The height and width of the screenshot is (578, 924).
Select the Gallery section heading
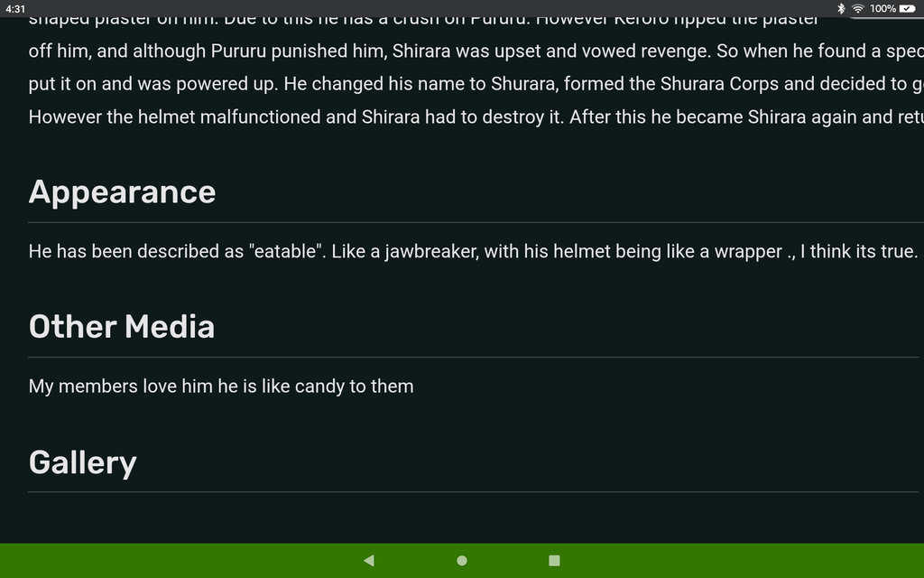tap(82, 462)
